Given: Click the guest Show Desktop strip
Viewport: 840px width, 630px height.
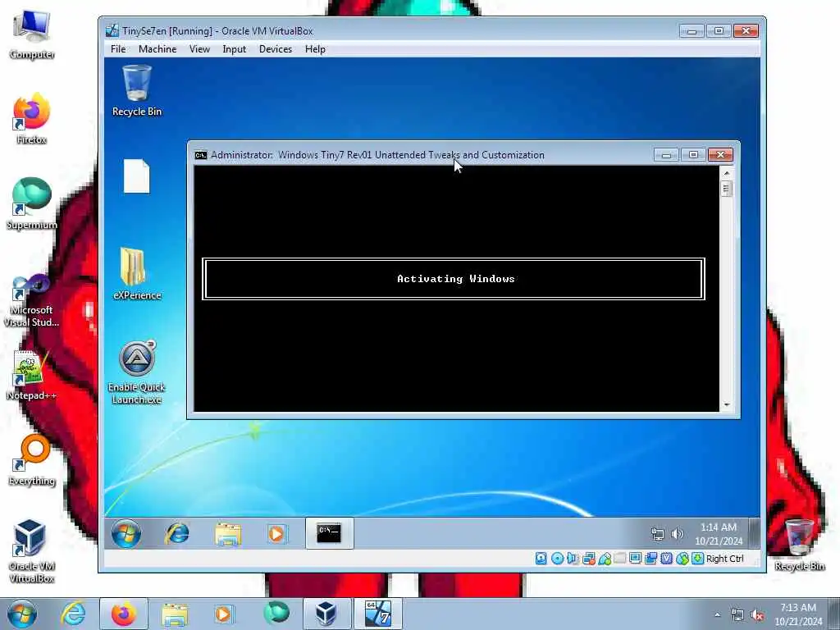Looking at the screenshot, I should tap(755, 533).
